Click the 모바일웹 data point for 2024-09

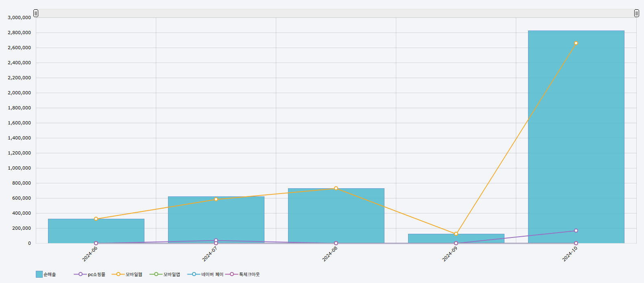coord(456,234)
